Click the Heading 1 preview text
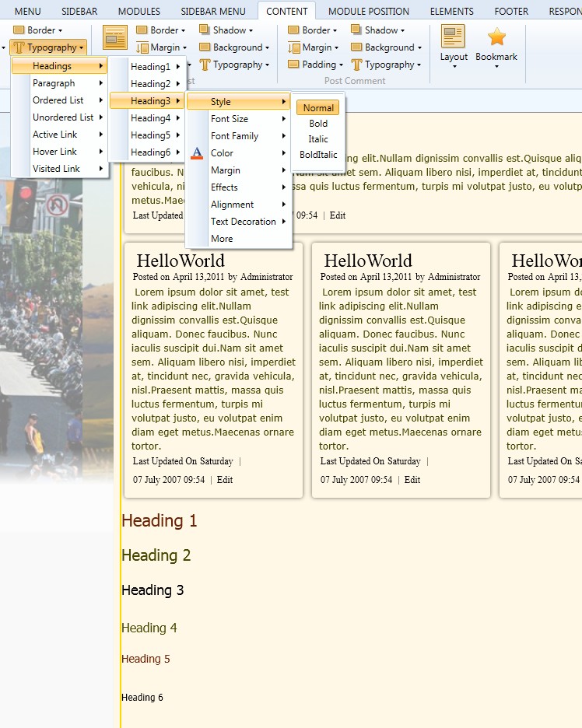The height and width of the screenshot is (728, 582). point(160,521)
